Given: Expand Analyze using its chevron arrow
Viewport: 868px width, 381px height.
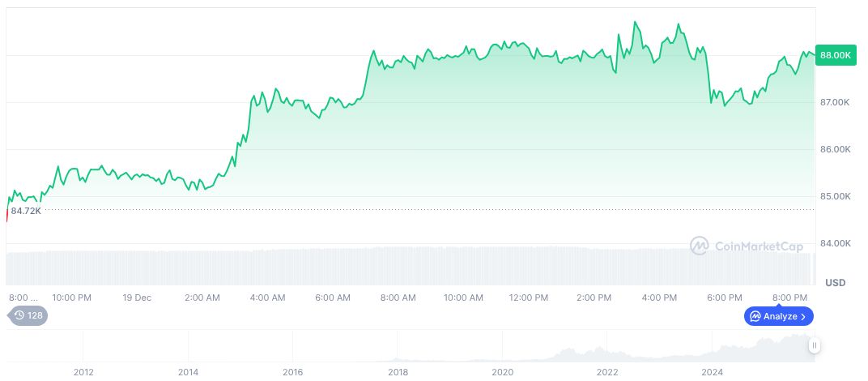Looking at the screenshot, I should (x=803, y=316).
